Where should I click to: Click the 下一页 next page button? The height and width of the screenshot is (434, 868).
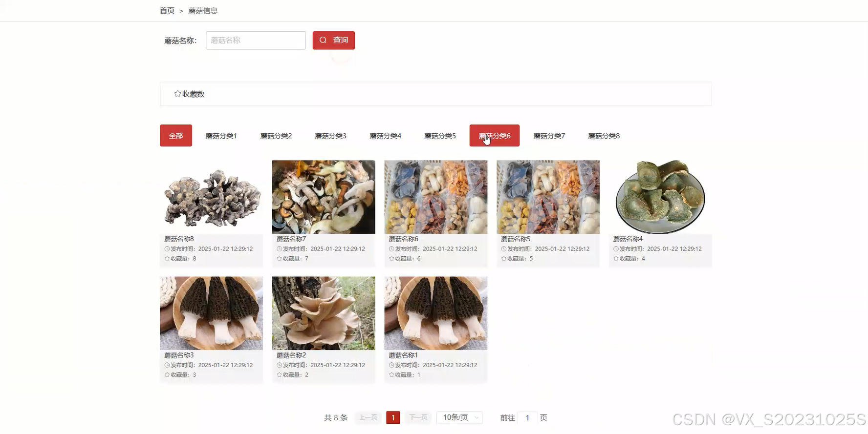click(418, 417)
